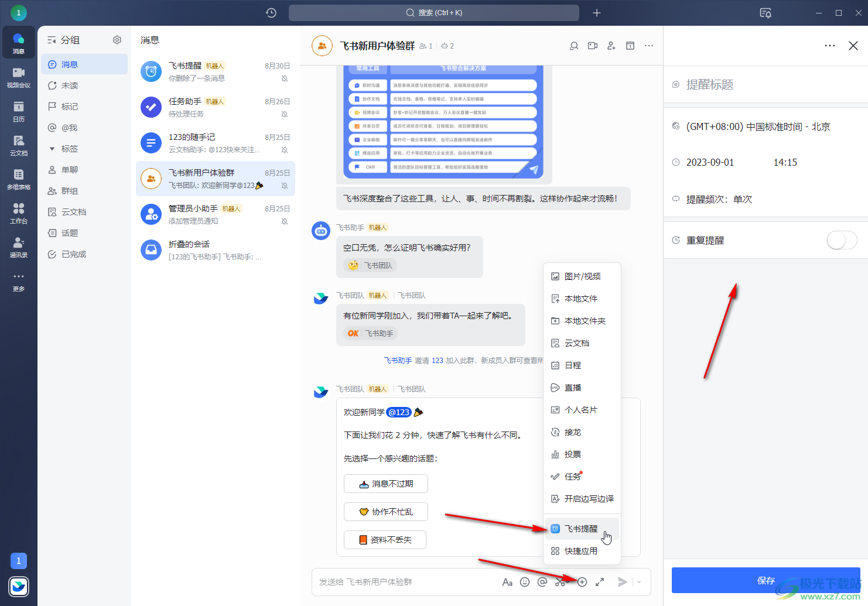
Task: Open the 多维表格 sidebar icon
Action: pyautogui.click(x=19, y=179)
